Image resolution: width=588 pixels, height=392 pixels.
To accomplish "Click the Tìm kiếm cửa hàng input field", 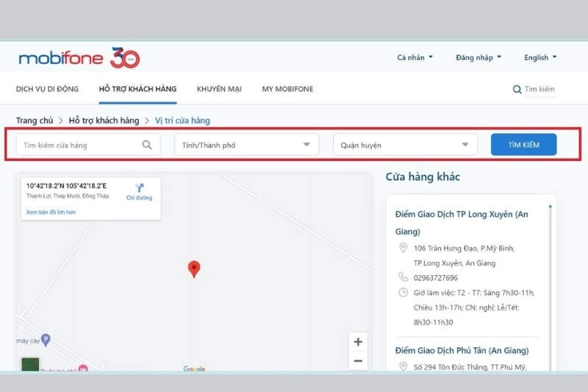I will pyautogui.click(x=88, y=145).
